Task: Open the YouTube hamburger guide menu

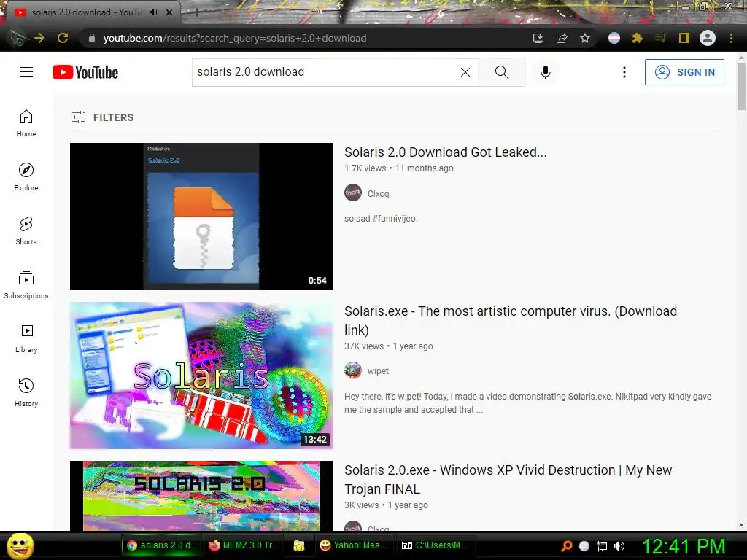Action: click(26, 72)
